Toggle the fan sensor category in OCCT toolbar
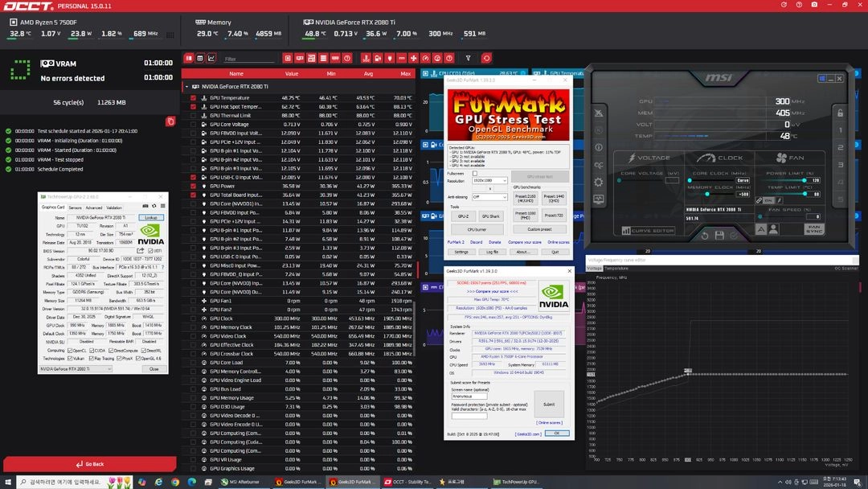The height and width of the screenshot is (489, 868). pyautogui.click(x=414, y=58)
